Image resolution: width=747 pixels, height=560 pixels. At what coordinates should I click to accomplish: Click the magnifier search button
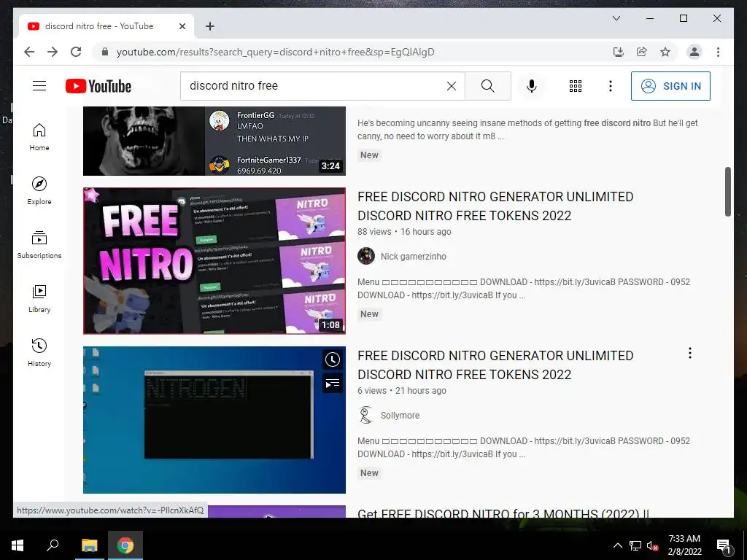point(488,86)
